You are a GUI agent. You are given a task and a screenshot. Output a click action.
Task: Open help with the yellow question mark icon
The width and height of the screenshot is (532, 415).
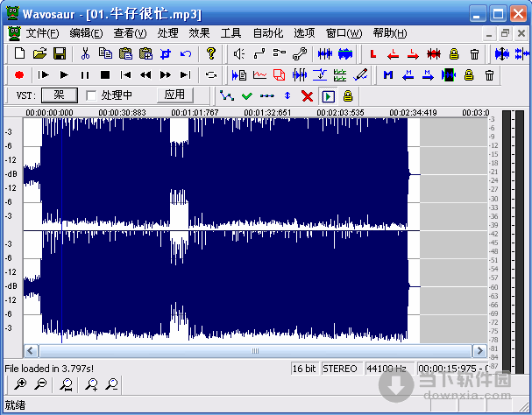(211, 53)
